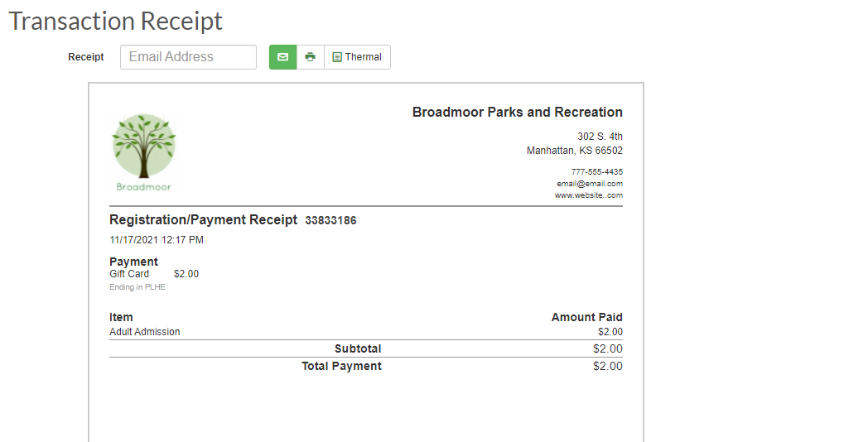
Task: Click the Broadmoor tree logo
Action: click(144, 152)
